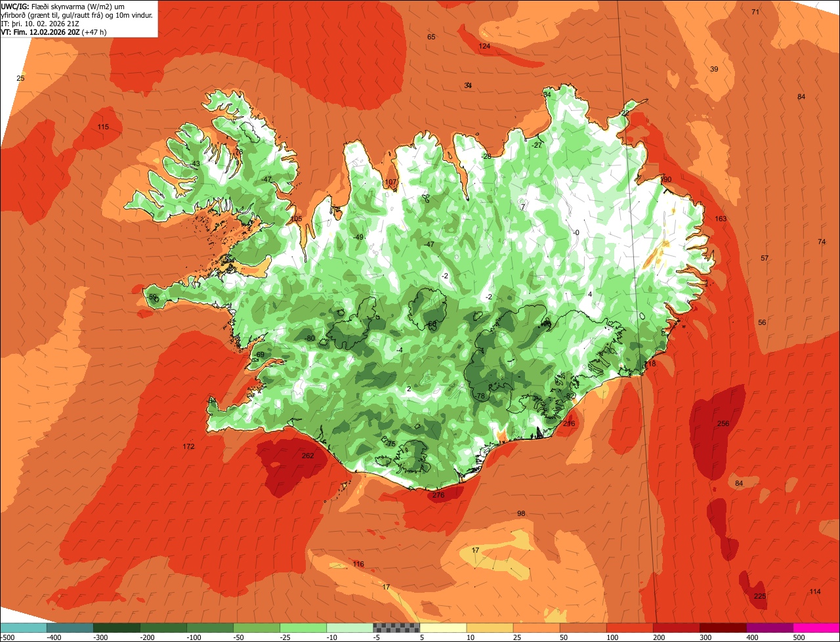
Task: Select the legend tick label '-300'
Action: tap(100, 637)
